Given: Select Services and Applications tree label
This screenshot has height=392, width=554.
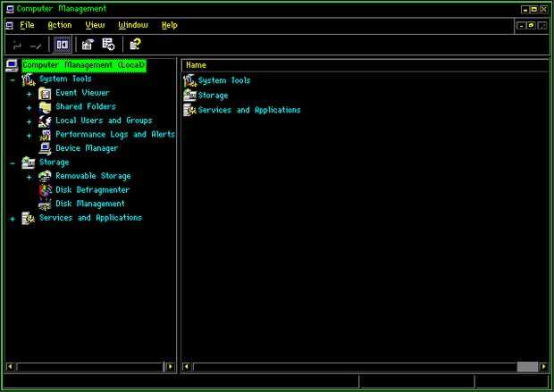Looking at the screenshot, I should pyautogui.click(x=91, y=218).
